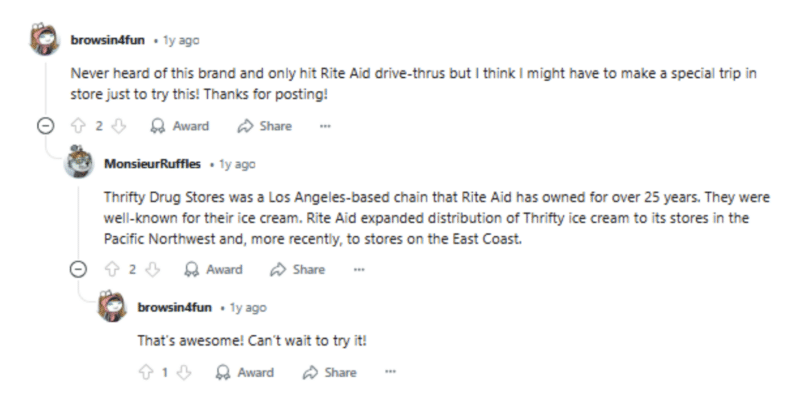This screenshot has width=800, height=399.
Task: Upvote MonsieurRuffles' Thrifty Drug Stores comment
Action: [112, 269]
